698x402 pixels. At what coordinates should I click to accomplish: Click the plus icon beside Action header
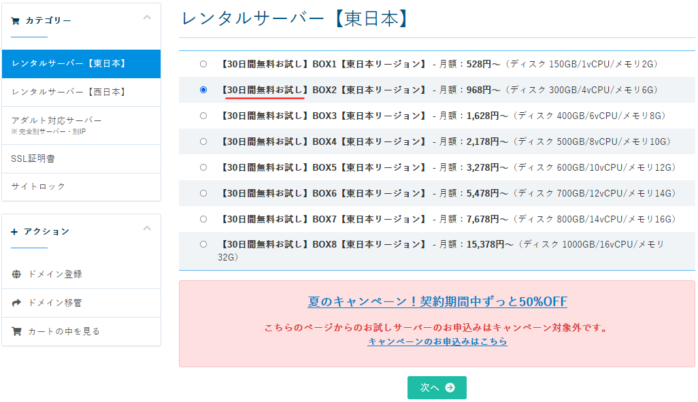(x=15, y=232)
